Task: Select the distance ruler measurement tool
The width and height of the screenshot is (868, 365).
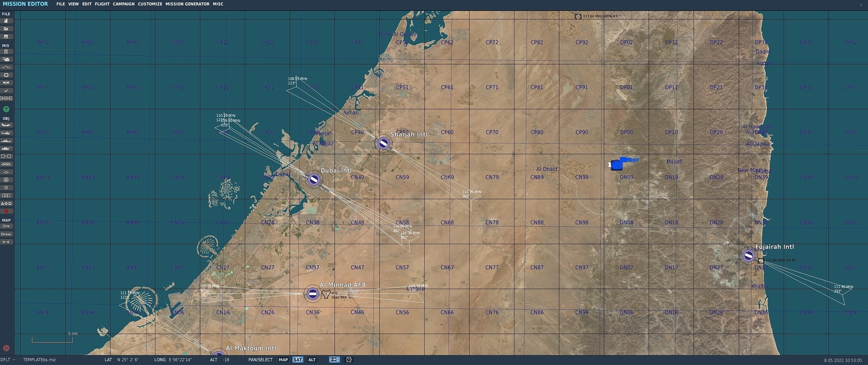Action: tap(6, 242)
